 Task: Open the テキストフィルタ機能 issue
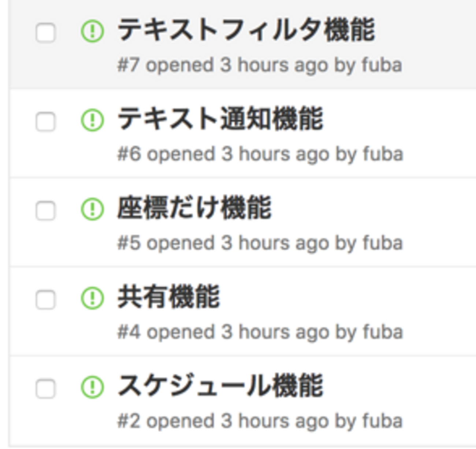click(x=246, y=30)
